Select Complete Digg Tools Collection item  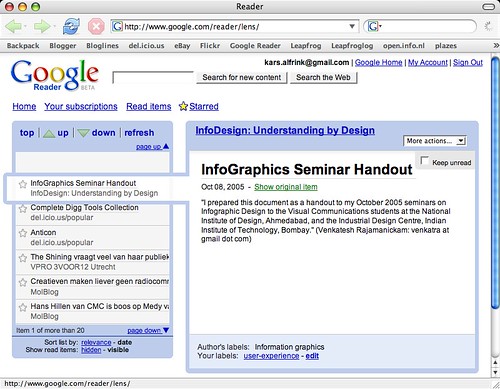coord(93,212)
